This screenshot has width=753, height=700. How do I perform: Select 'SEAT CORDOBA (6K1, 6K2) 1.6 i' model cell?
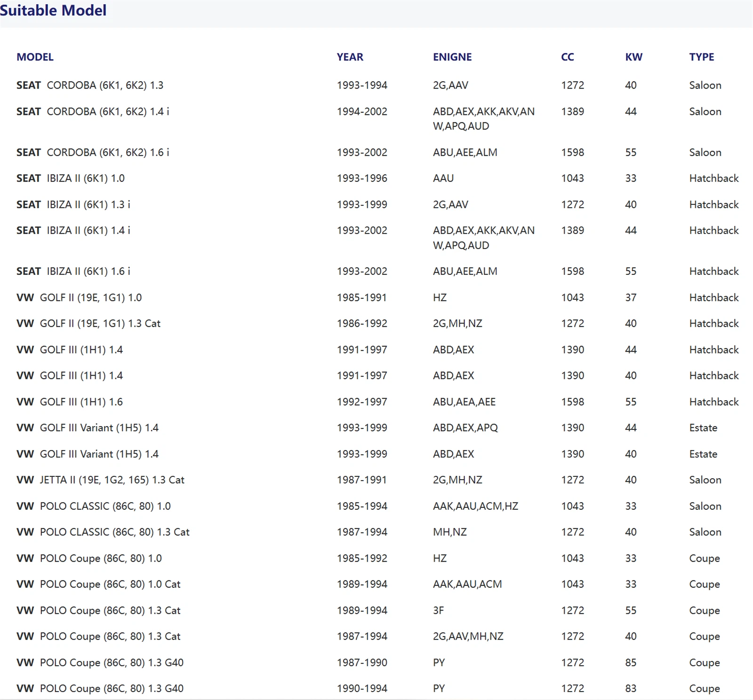pyautogui.click(x=93, y=153)
